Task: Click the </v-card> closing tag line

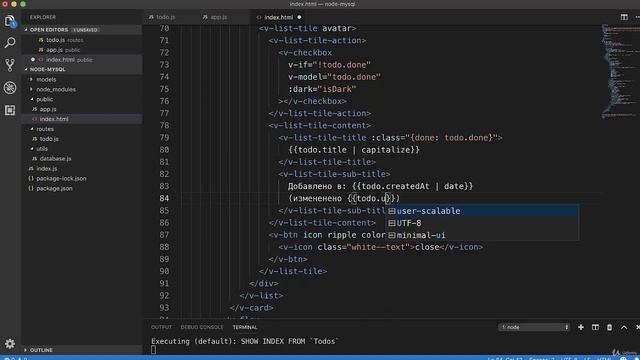Action: [251, 308]
